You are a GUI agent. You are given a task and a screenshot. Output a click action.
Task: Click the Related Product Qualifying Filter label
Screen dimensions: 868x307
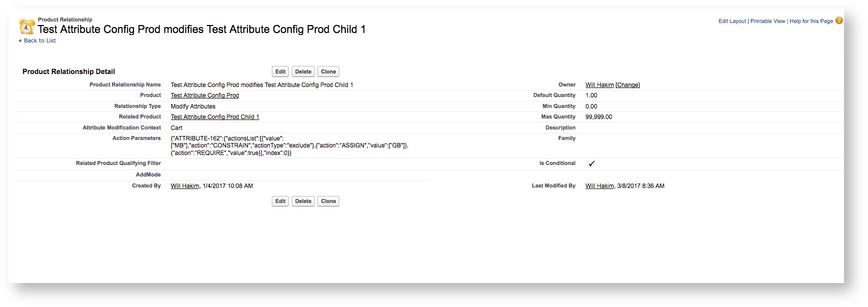pyautogui.click(x=118, y=163)
